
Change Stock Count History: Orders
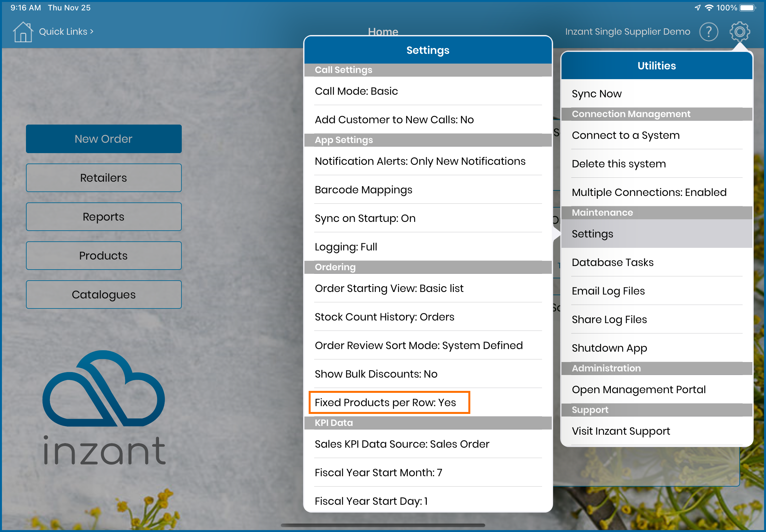coord(428,317)
